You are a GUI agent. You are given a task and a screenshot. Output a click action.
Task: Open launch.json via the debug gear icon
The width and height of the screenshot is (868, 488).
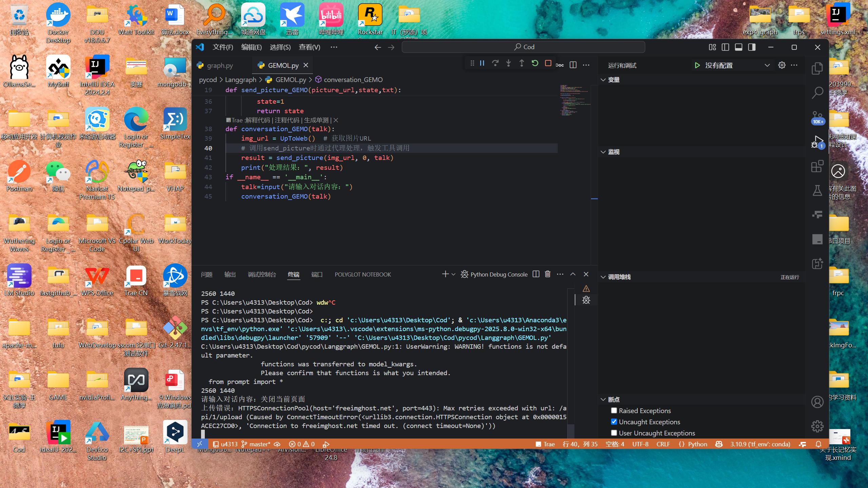click(x=782, y=65)
